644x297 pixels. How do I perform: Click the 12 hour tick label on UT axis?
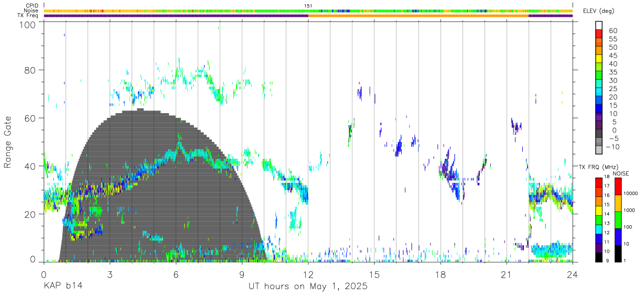[308, 274]
